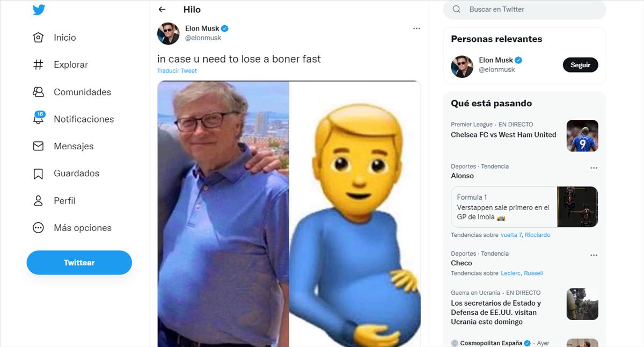Screen dimensions: 644x347
Task: Expand Más opciones in the sidebar
Action: point(38,228)
